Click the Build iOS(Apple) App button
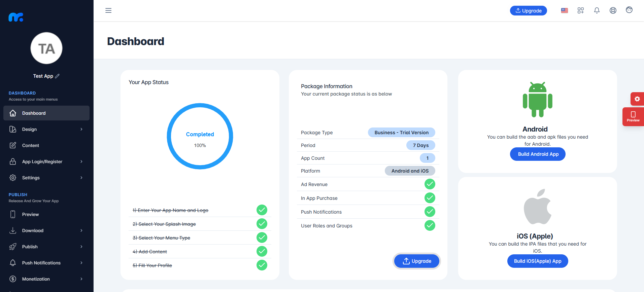The height and width of the screenshot is (292, 644). 538,261
